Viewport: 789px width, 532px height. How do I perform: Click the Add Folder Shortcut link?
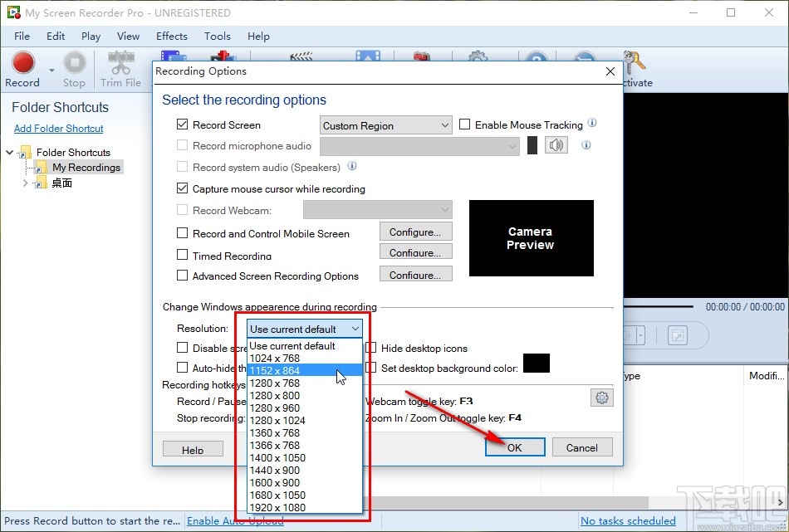[x=59, y=129]
